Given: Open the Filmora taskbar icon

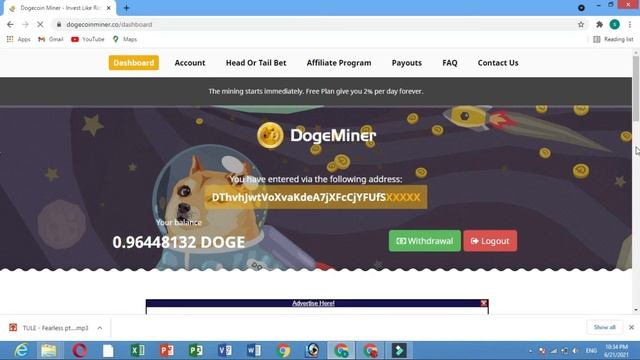Looking at the screenshot, I should (399, 351).
